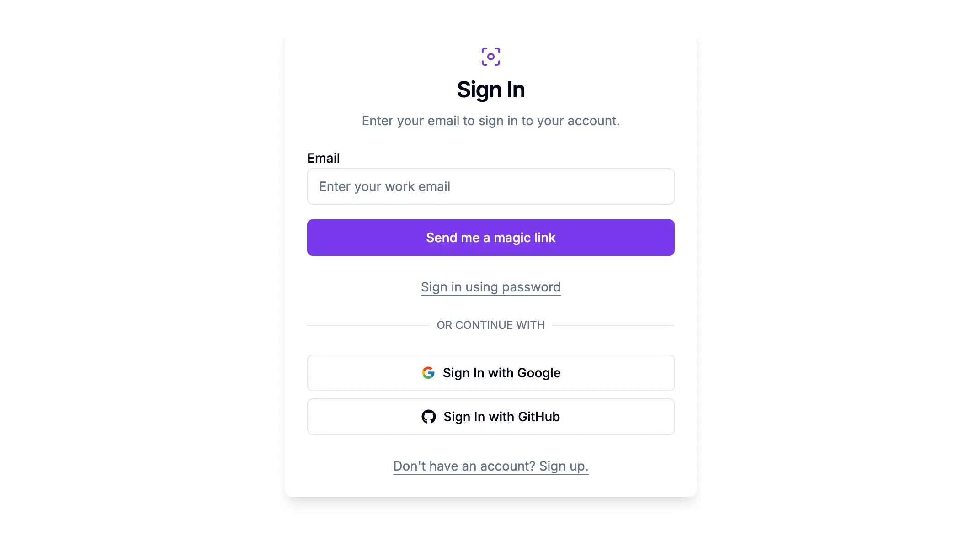980x551 pixels.
Task: Click the email input field
Action: (490, 186)
